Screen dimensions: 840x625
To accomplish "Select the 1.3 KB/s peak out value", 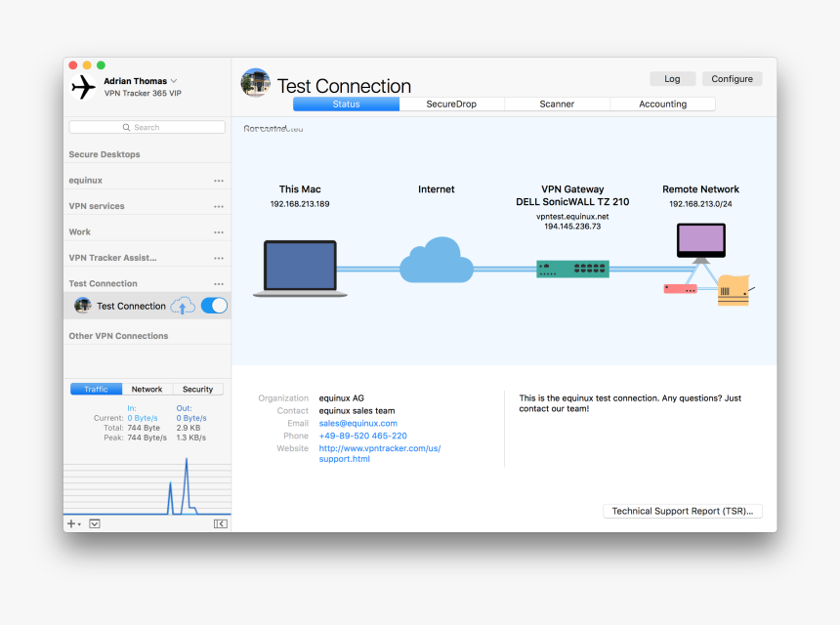I will click(x=190, y=437).
